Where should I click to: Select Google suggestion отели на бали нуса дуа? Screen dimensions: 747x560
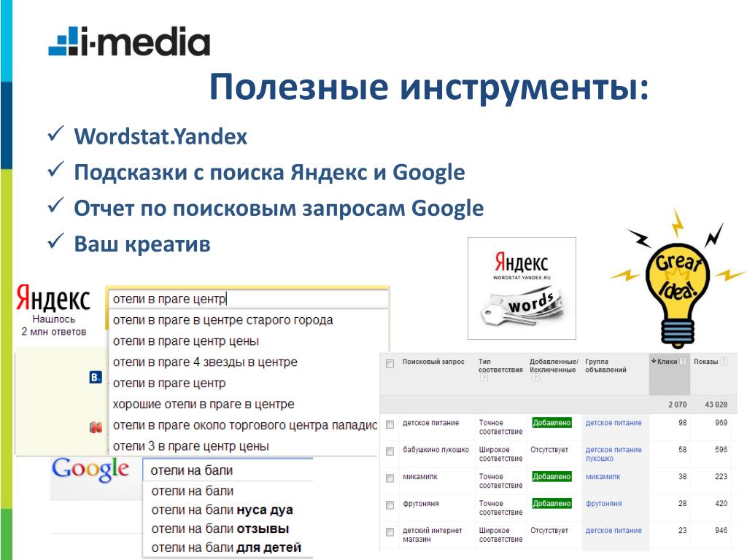(x=222, y=510)
